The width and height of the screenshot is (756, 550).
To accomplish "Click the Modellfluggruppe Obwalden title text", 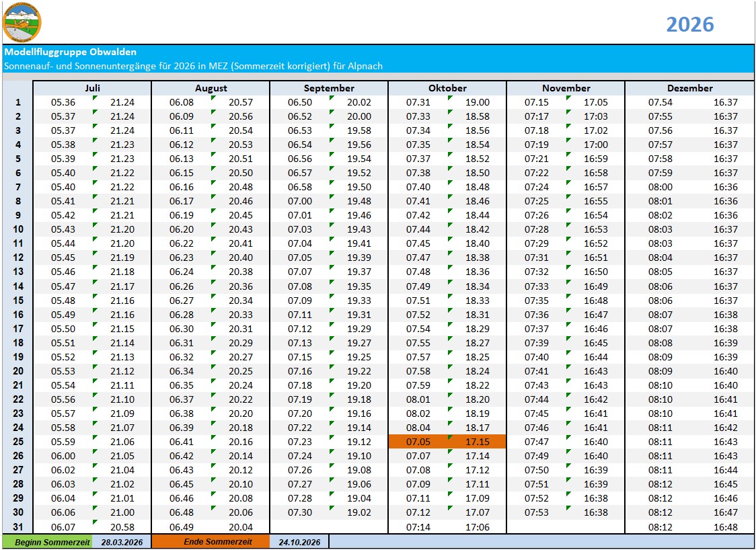I will (x=70, y=52).
